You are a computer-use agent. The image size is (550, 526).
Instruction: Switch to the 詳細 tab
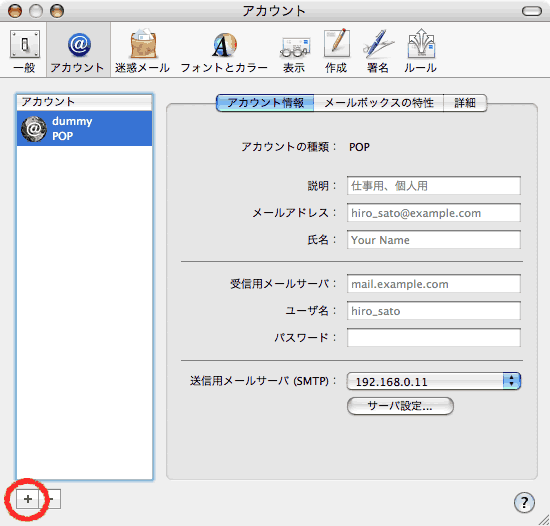tap(465, 103)
